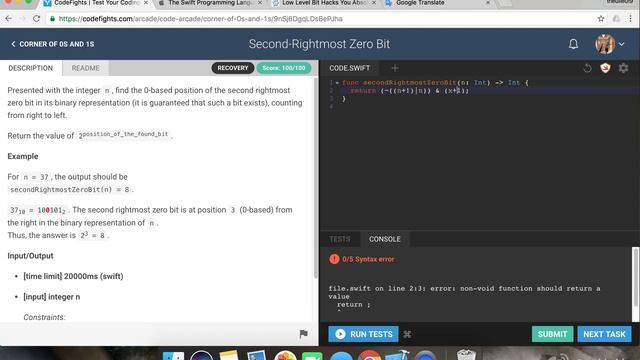Viewport: 640px width, 360px height.
Task: Click the syntax error warning icon
Action: tap(334, 259)
